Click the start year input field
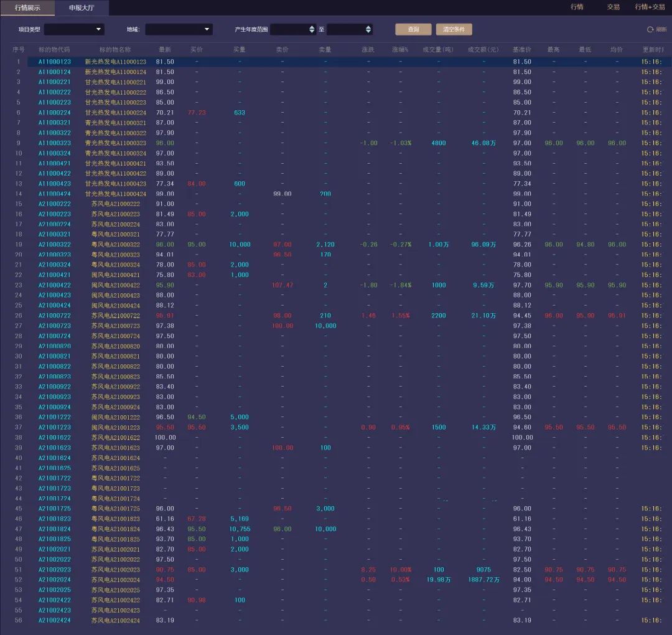 pyautogui.click(x=289, y=29)
